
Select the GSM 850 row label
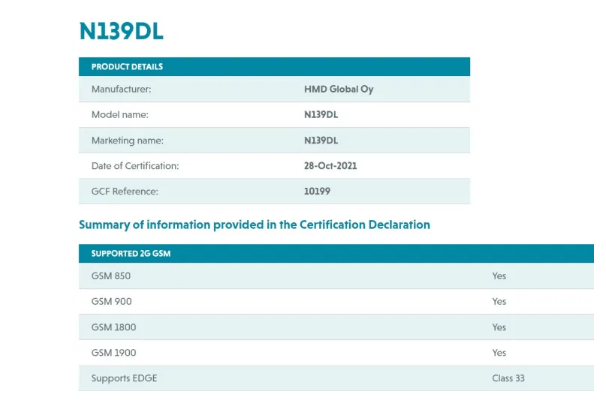coord(111,276)
